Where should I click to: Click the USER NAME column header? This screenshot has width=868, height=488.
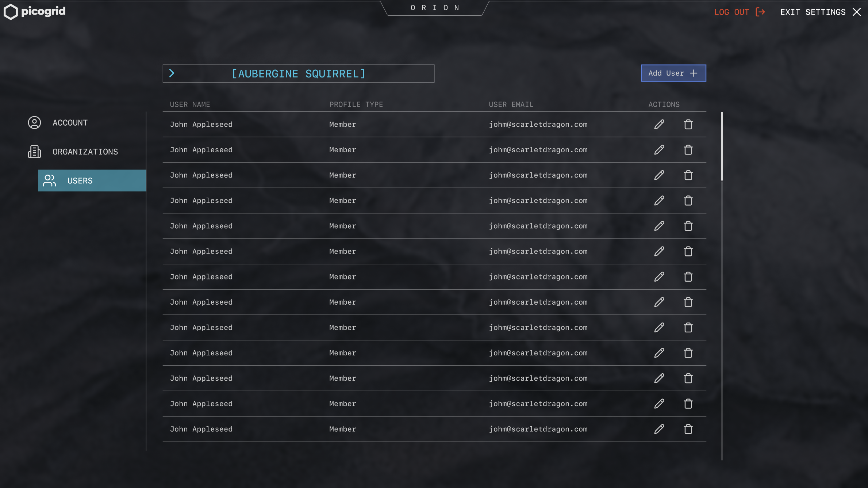tap(190, 104)
